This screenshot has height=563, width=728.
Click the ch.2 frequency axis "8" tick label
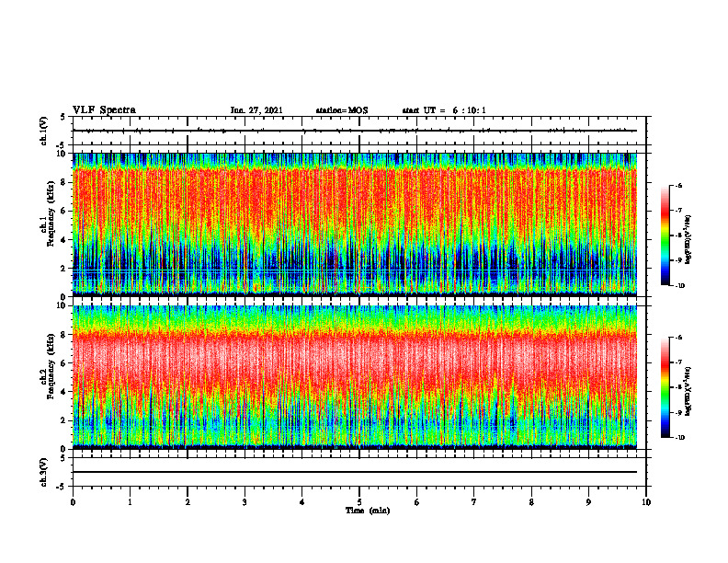pyautogui.click(x=64, y=335)
